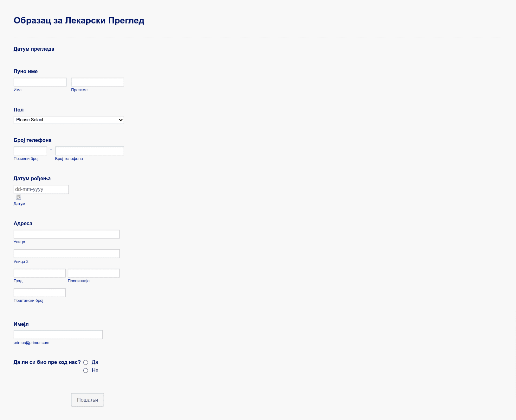Open the Пол Please Select dropdown

click(x=69, y=120)
